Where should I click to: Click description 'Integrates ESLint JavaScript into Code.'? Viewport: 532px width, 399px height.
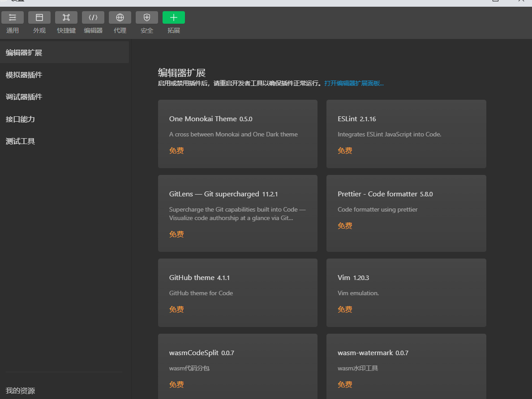(390, 135)
